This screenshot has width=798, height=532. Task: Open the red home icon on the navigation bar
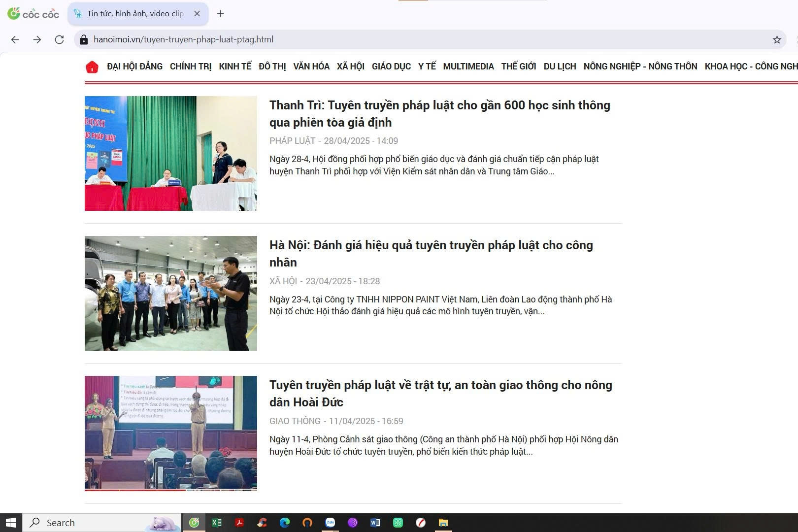click(x=92, y=66)
